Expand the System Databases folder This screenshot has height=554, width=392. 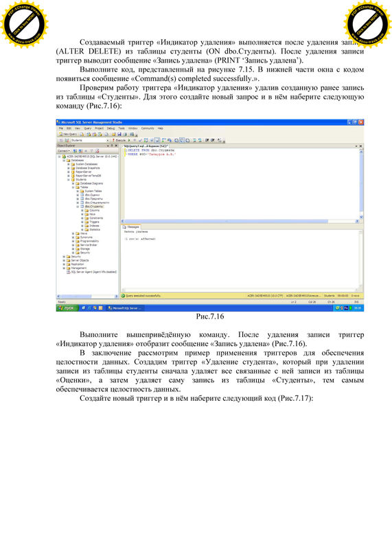[x=69, y=164]
